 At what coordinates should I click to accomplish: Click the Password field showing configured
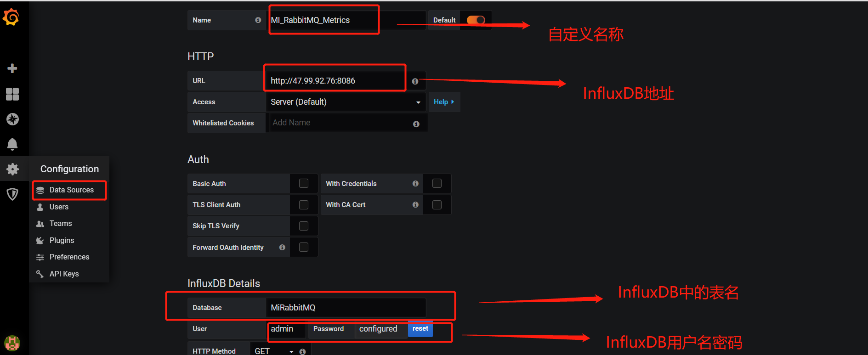coord(381,329)
